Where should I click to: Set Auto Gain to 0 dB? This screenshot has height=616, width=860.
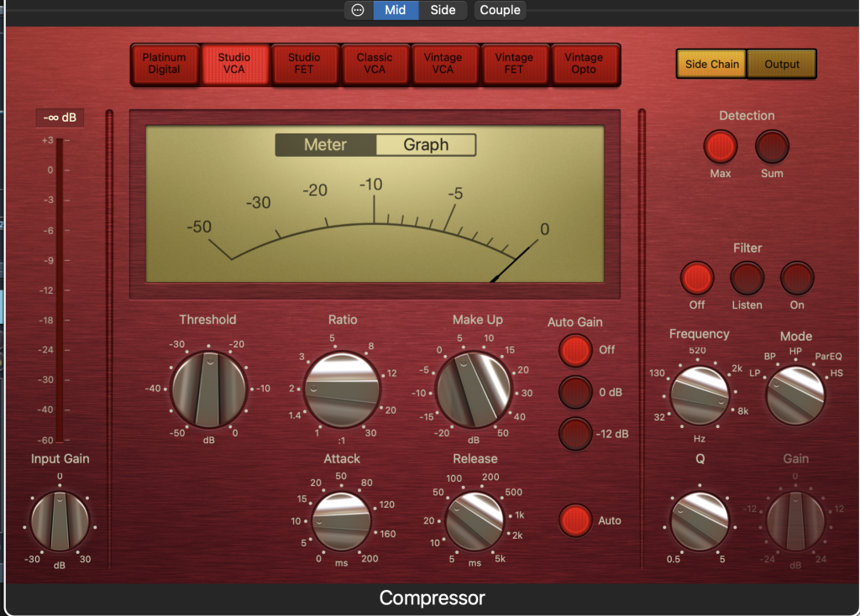tap(576, 392)
